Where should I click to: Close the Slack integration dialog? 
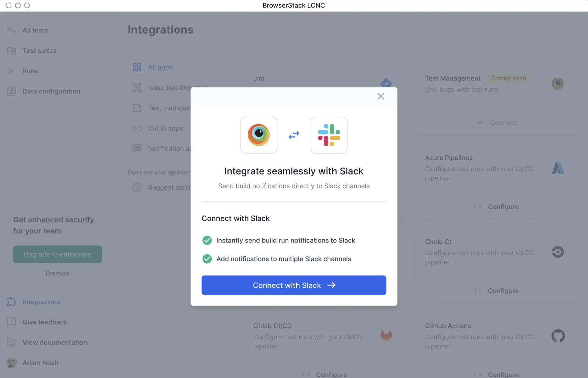point(380,96)
